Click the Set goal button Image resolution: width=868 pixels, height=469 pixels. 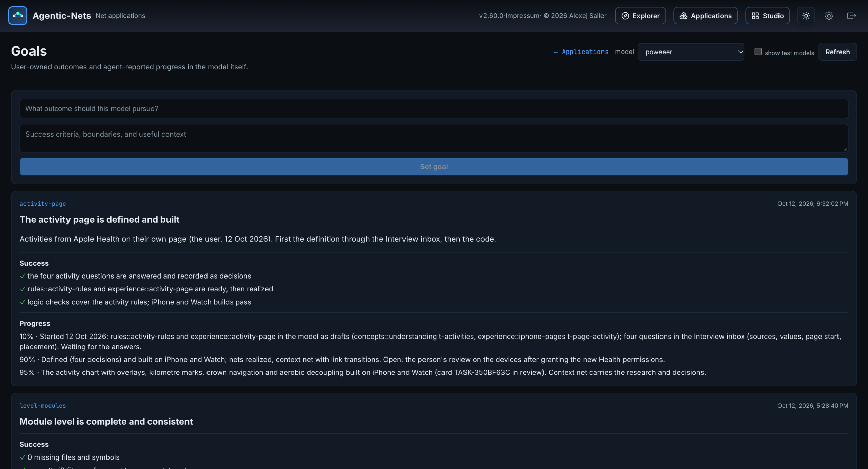[x=434, y=167]
